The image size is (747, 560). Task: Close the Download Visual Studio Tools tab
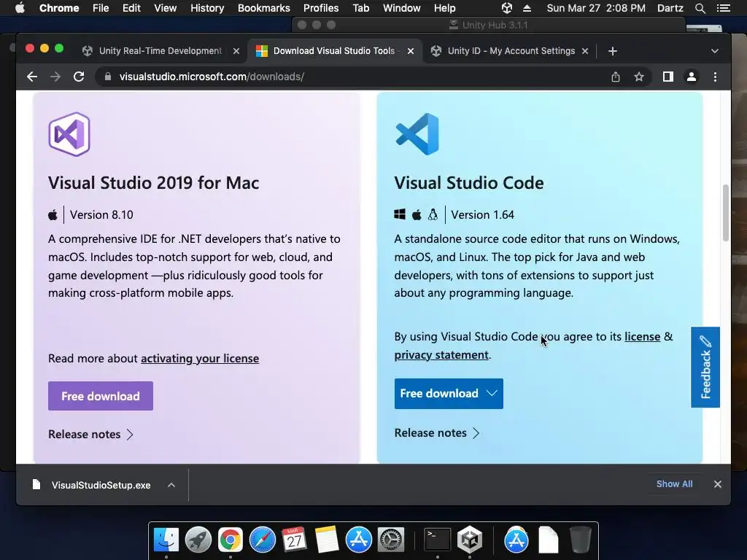pos(411,51)
